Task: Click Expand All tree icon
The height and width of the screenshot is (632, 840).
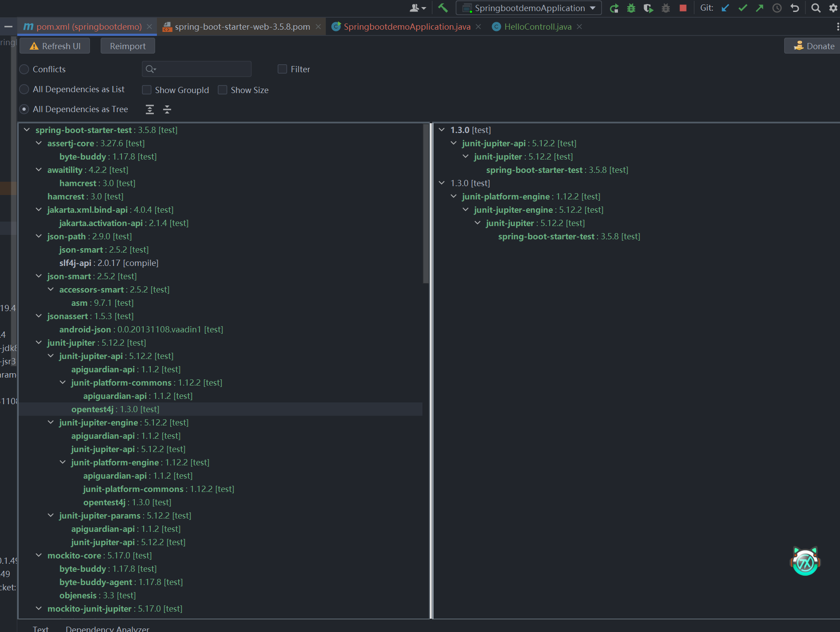Action: 150,109
